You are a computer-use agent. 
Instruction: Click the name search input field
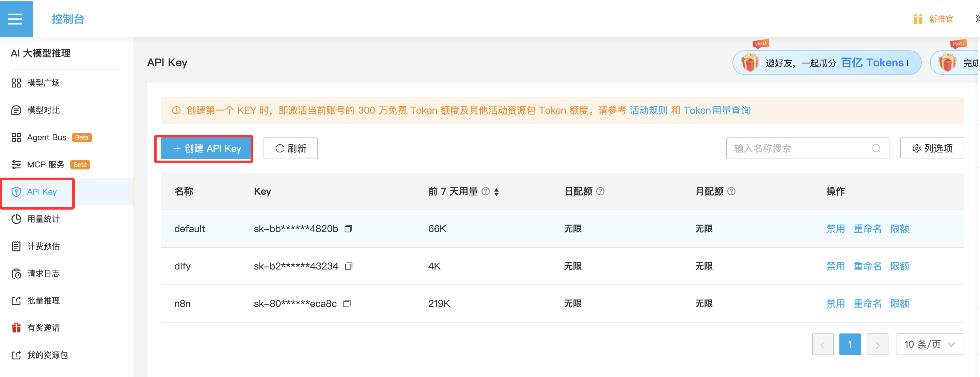pos(799,148)
